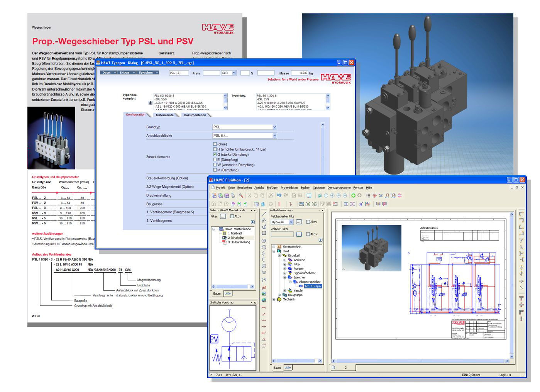Click the play arrow in Artikelstammdaten panel
The width and height of the screenshot is (540, 392).
(x=320, y=240)
